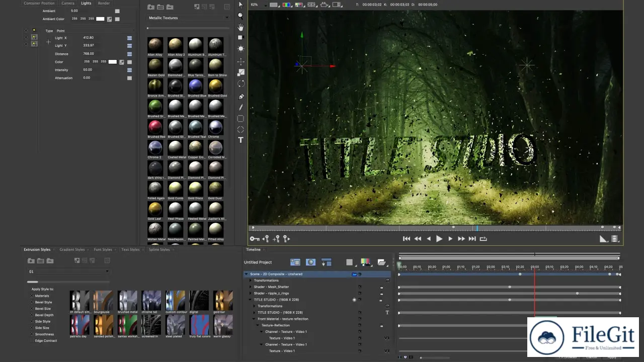Click the sphere icon next to Untitled Project

coord(310,262)
